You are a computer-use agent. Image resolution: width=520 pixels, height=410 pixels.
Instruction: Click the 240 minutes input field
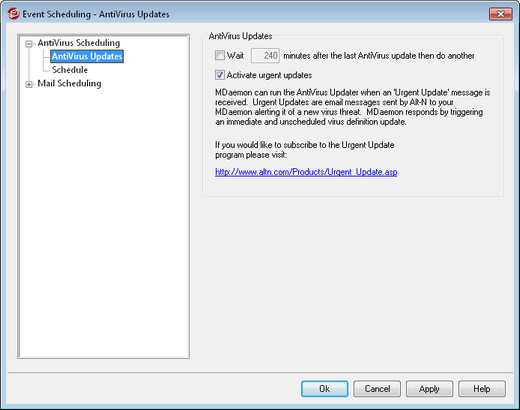click(x=265, y=55)
